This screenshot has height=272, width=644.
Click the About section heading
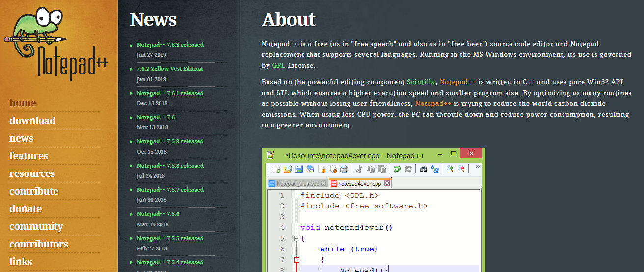pos(289,20)
